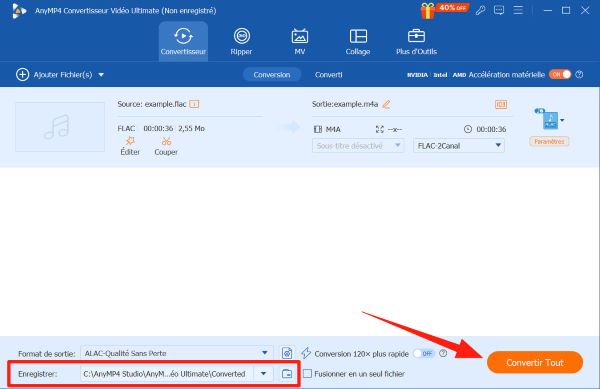
Task: Click the register key icon
Action: (x=480, y=10)
